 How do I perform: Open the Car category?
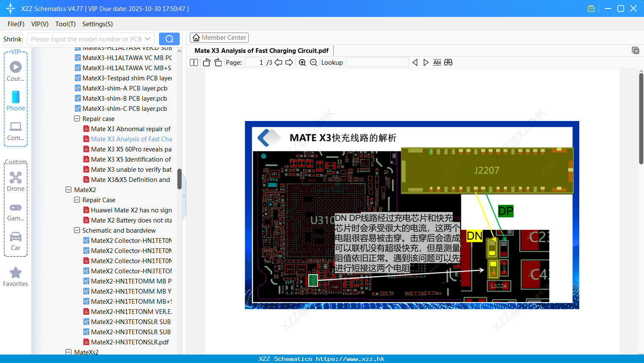tap(16, 241)
